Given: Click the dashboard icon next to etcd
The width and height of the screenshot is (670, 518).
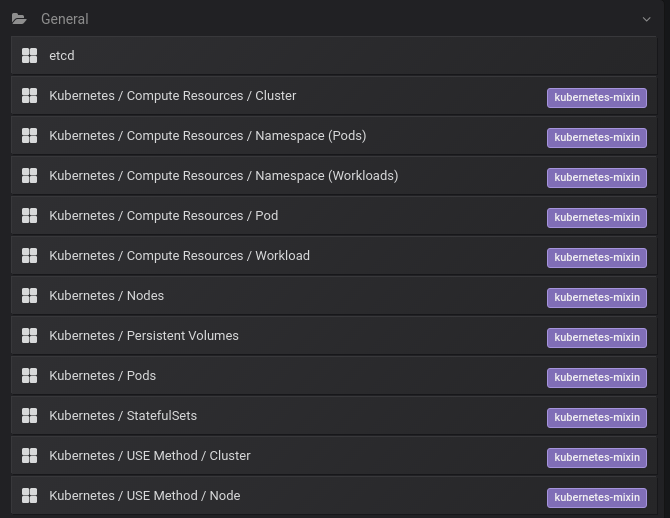Looking at the screenshot, I should click(x=29, y=56).
